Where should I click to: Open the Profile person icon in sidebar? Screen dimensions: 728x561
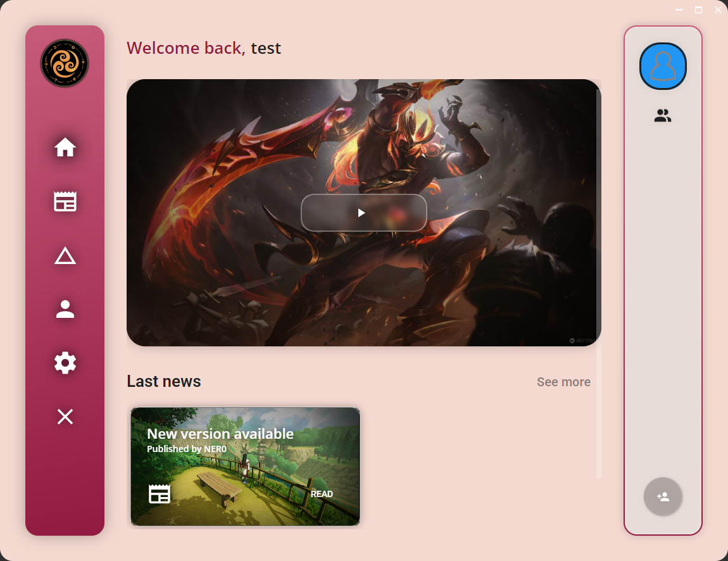pyautogui.click(x=65, y=309)
